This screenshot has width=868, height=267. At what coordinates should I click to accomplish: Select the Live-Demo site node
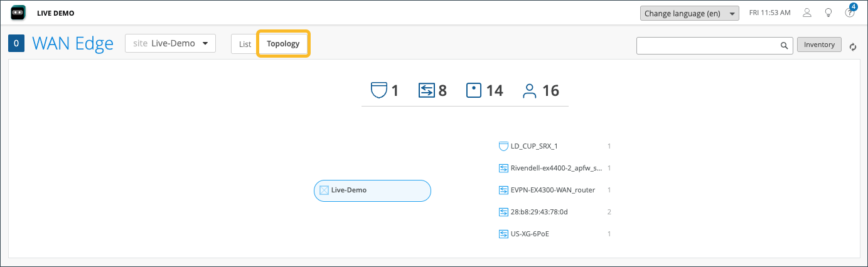click(372, 191)
